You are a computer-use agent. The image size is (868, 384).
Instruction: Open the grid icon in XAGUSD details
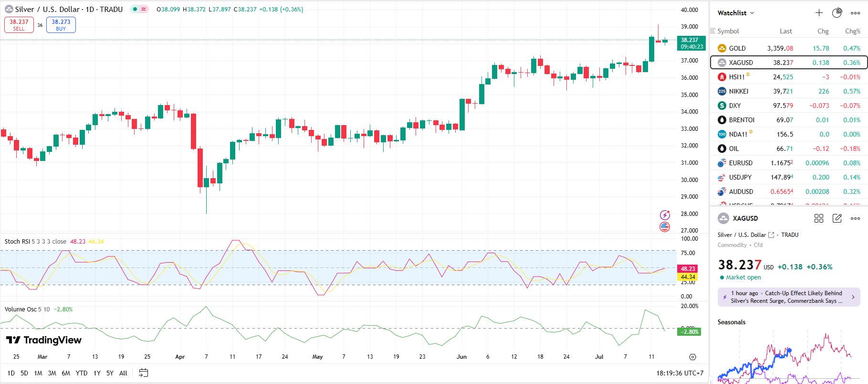click(x=819, y=218)
